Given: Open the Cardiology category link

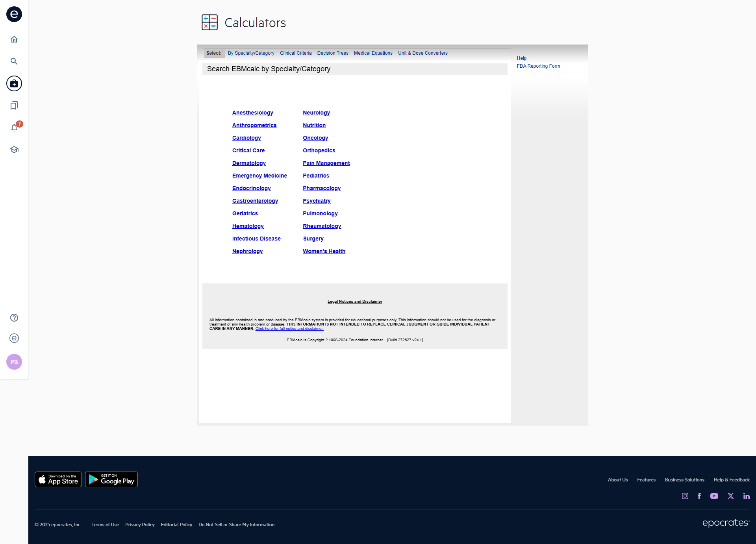Looking at the screenshot, I should [x=246, y=138].
